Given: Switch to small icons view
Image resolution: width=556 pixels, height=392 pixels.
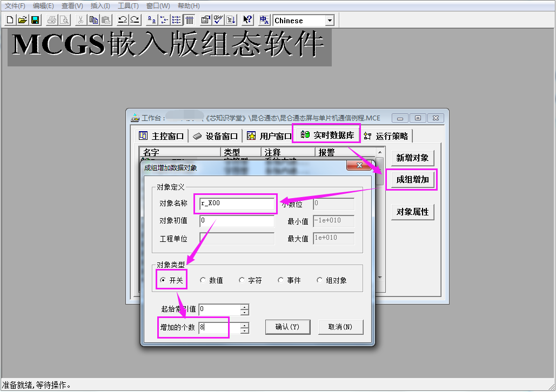Looking at the screenshot, I should [164, 20].
